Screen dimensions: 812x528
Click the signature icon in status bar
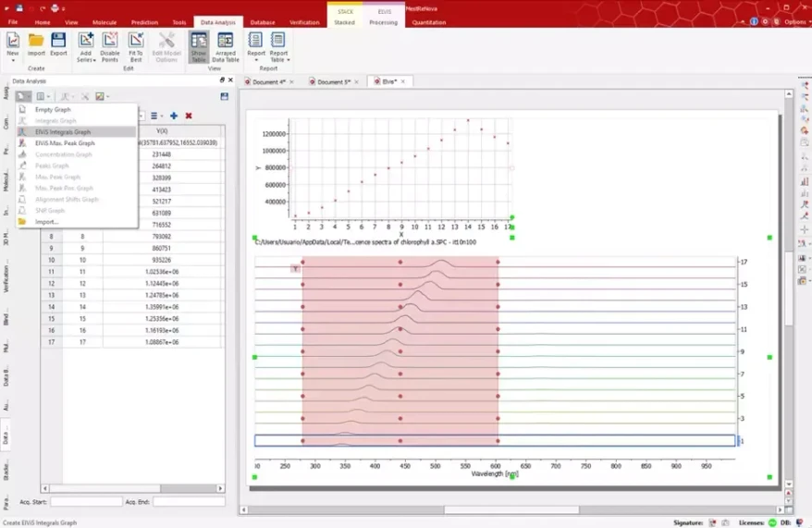pyautogui.click(x=712, y=522)
